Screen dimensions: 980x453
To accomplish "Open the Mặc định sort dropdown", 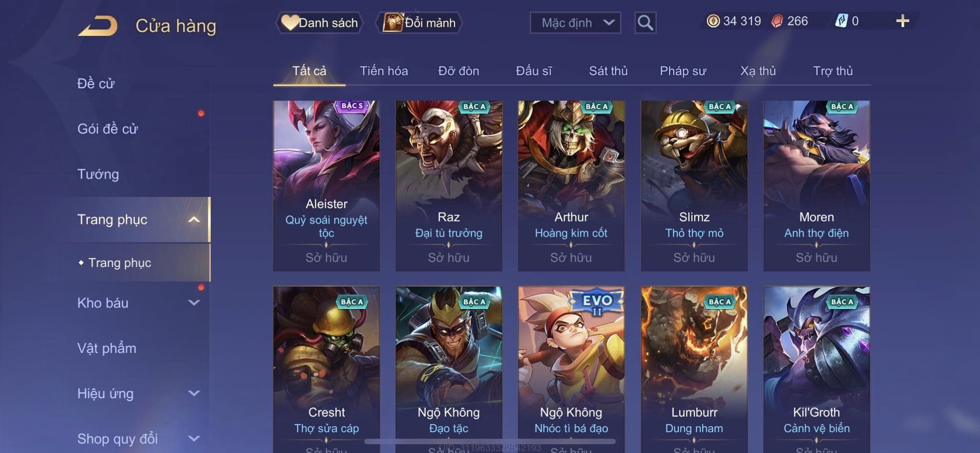I will pos(575,23).
